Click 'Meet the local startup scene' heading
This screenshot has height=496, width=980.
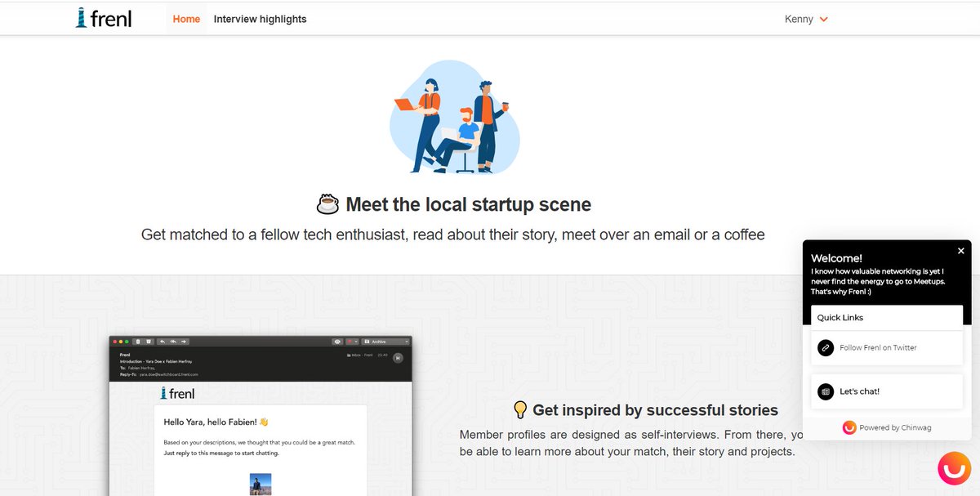[x=468, y=204]
